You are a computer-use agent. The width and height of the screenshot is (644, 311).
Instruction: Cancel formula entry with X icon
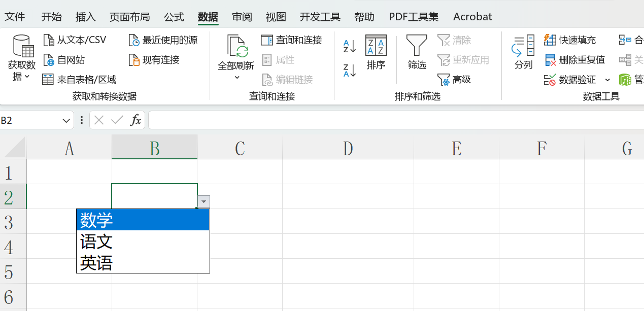pos(99,120)
